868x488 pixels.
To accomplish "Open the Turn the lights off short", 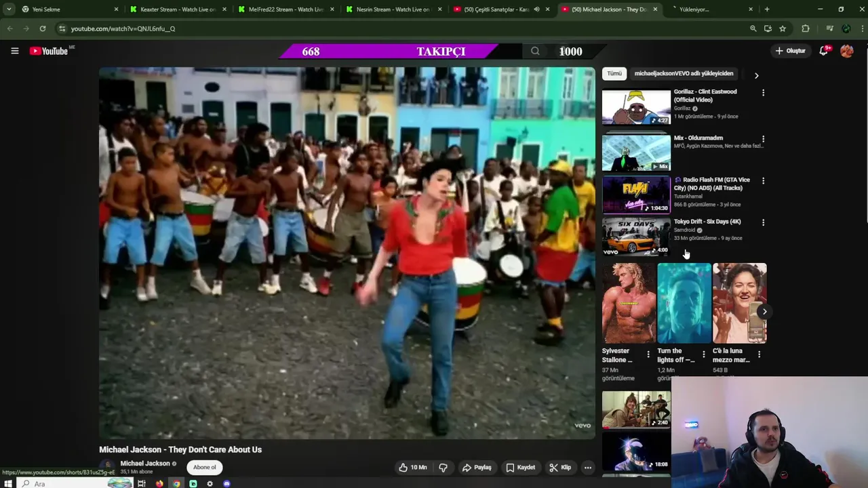I will [x=684, y=303].
